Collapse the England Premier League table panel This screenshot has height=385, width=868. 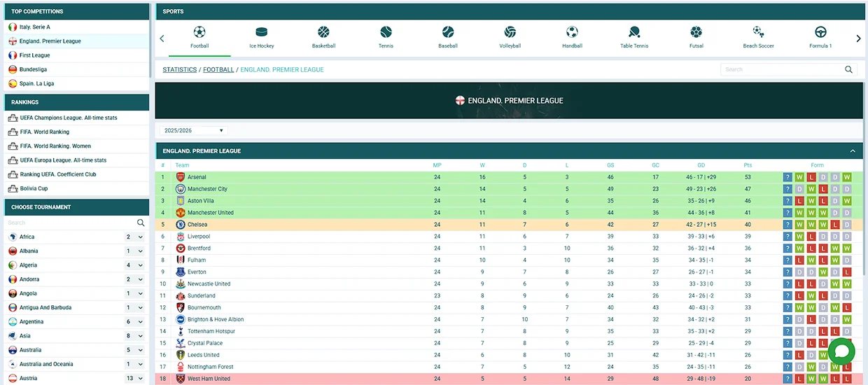click(853, 151)
